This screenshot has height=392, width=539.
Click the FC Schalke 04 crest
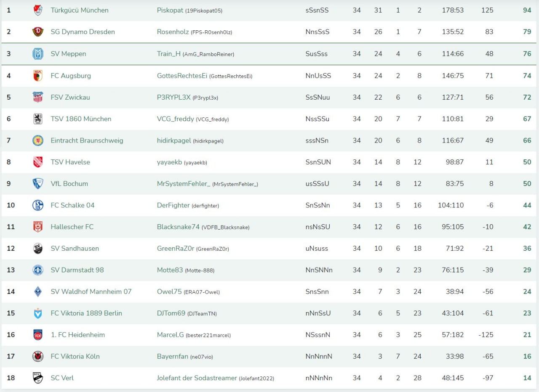[38, 205]
